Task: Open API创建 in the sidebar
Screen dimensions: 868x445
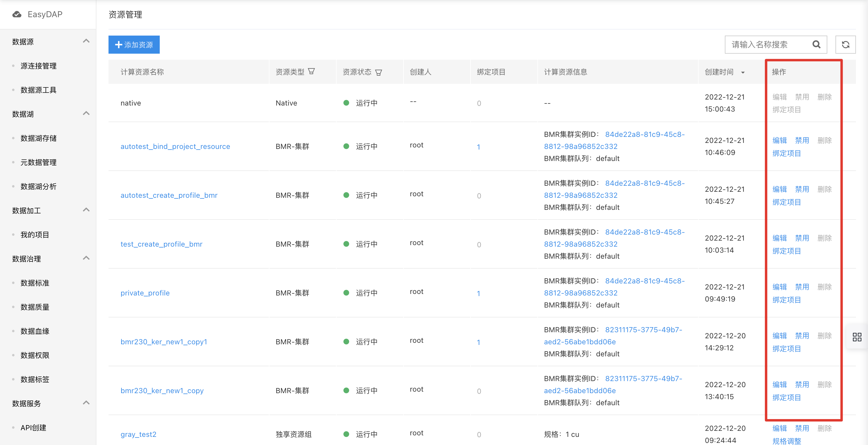Action: coord(33,428)
